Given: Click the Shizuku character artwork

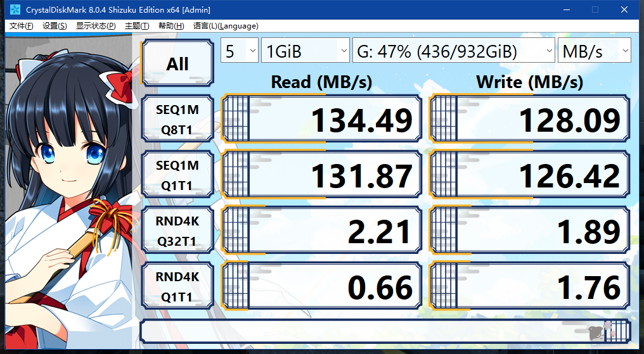Looking at the screenshot, I should point(68,191).
